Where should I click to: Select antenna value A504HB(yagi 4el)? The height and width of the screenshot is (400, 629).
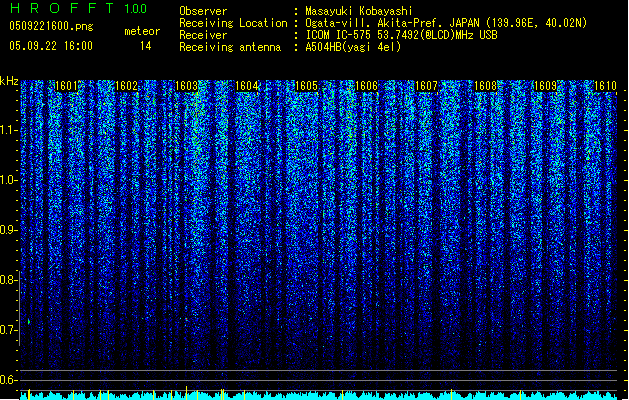click(x=353, y=47)
